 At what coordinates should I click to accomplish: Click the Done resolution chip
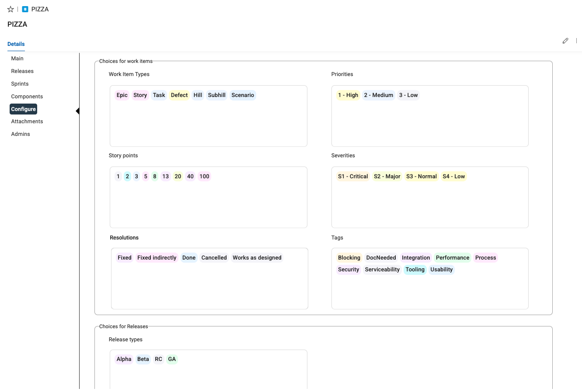point(189,258)
